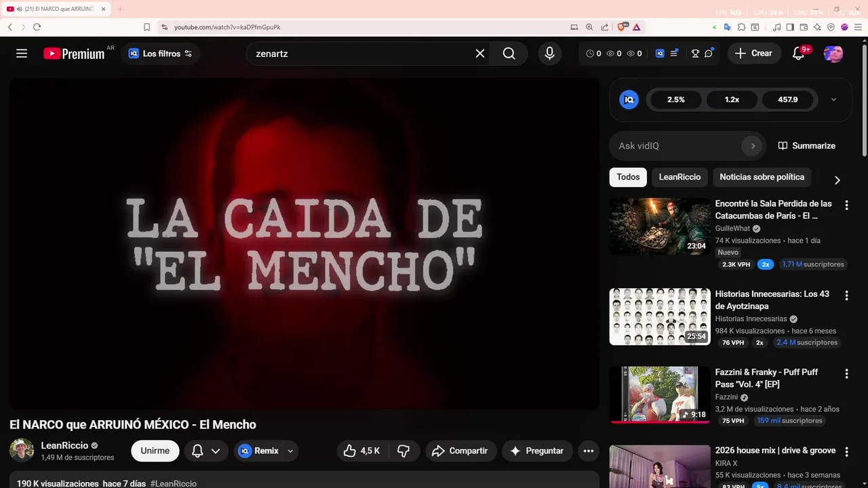868x488 pixels.
Task: Expand Remix dropdown arrow
Action: 290,451
